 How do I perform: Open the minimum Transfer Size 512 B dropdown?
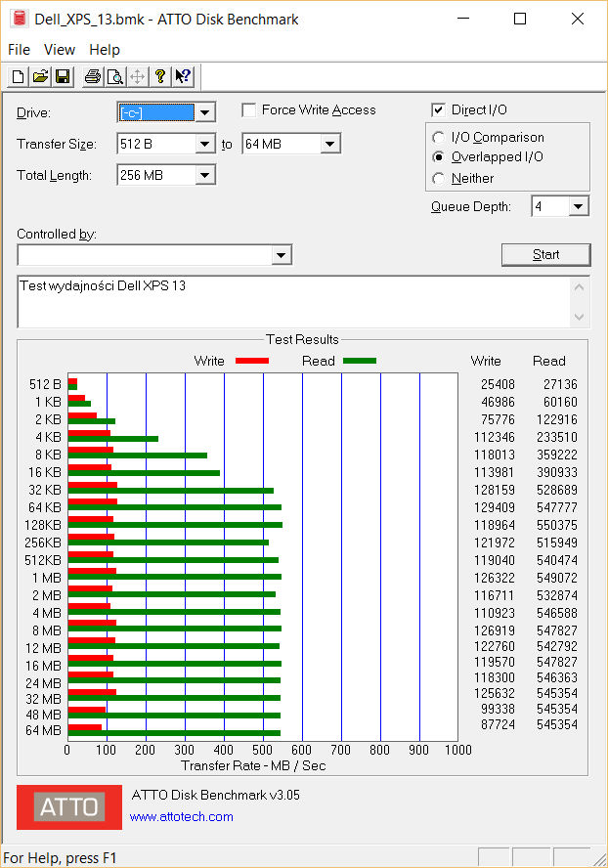[x=205, y=144]
